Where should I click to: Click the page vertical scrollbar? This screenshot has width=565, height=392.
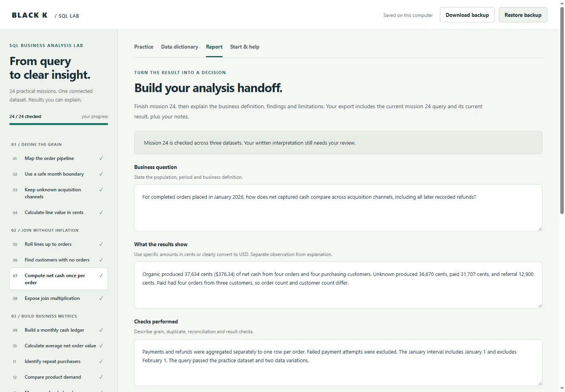click(x=562, y=110)
